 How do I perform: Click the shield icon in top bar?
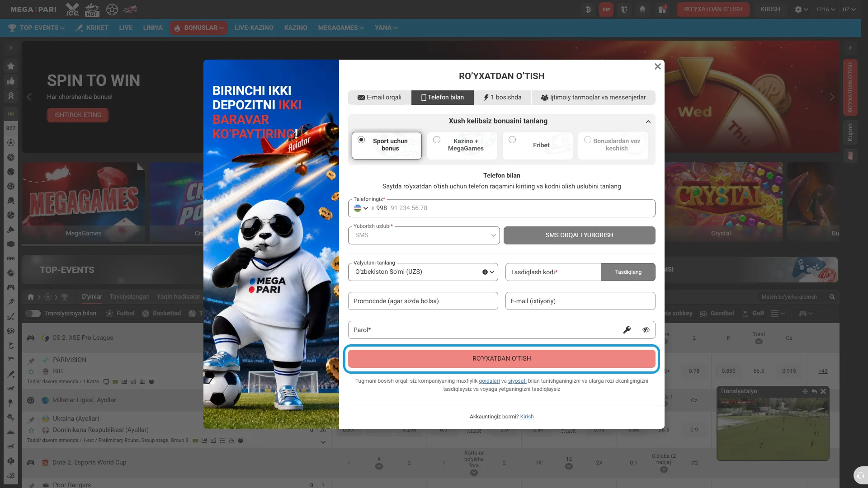[624, 9]
